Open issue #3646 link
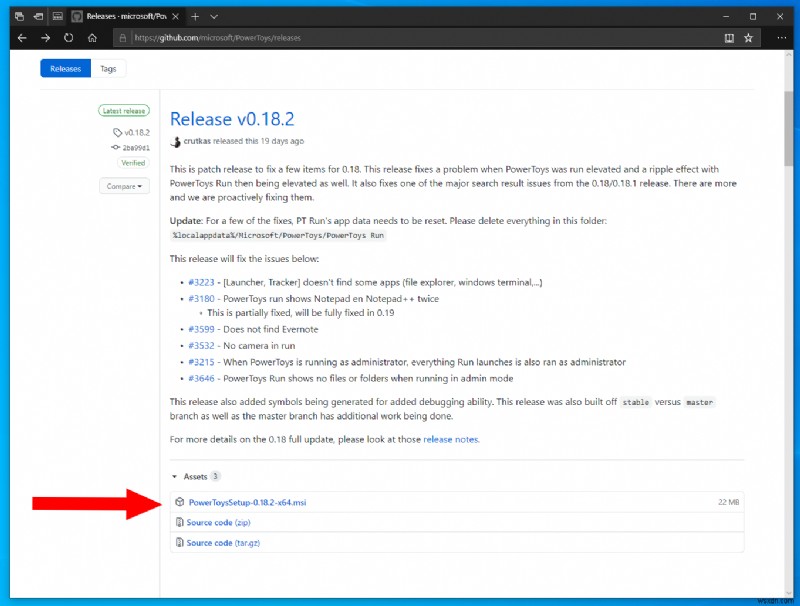The height and width of the screenshot is (606, 800). point(201,378)
